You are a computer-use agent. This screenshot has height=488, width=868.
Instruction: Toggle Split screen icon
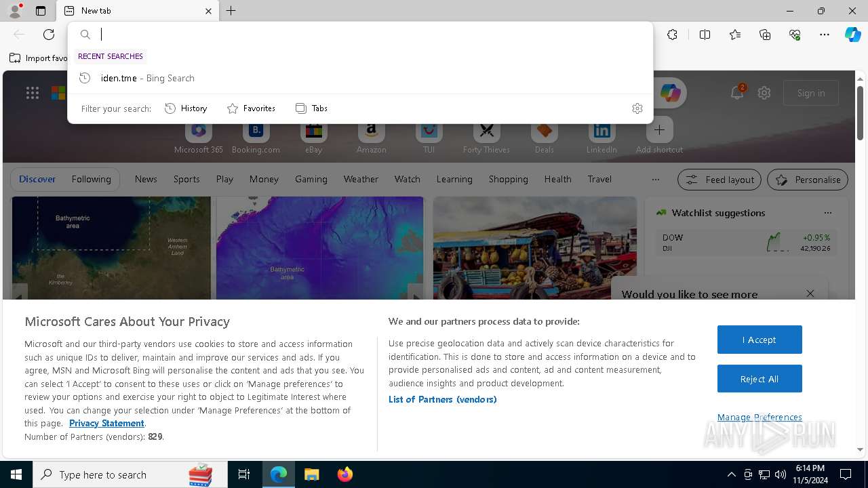pos(705,35)
